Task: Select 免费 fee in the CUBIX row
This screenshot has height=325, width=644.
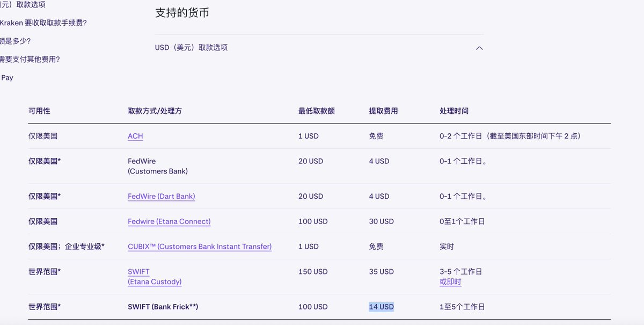Action: point(376,247)
